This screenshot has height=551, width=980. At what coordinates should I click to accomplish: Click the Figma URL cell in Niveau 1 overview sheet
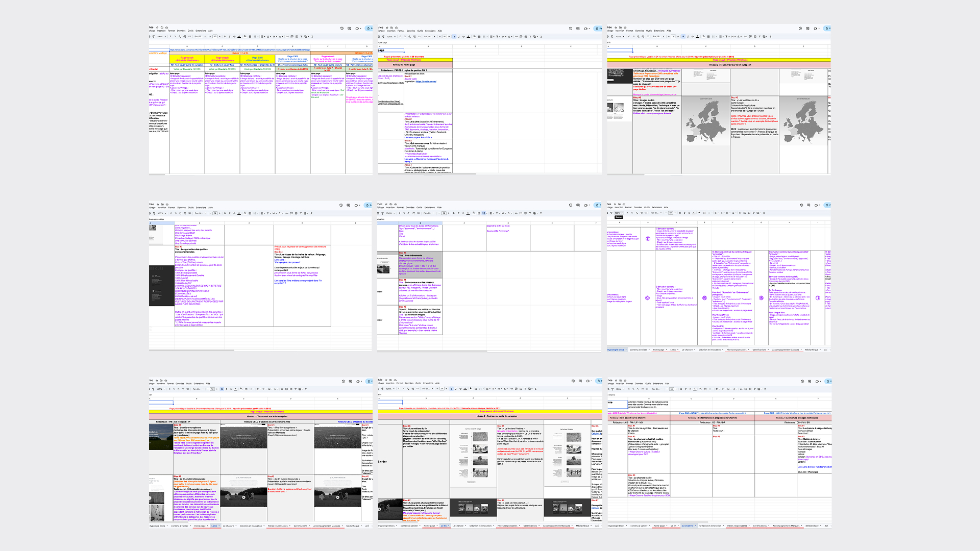click(x=240, y=49)
